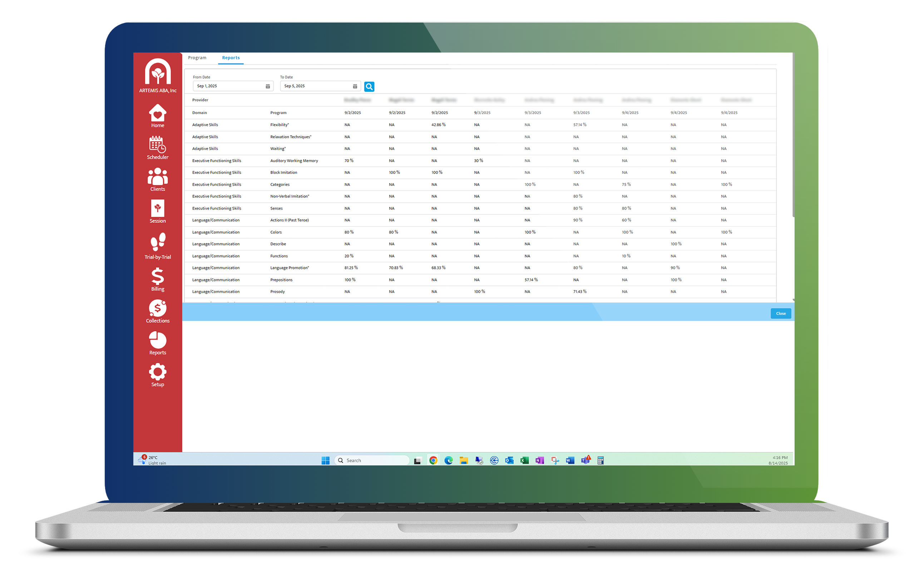Open Outlook from the taskbar
The image size is (924, 574).
click(509, 461)
